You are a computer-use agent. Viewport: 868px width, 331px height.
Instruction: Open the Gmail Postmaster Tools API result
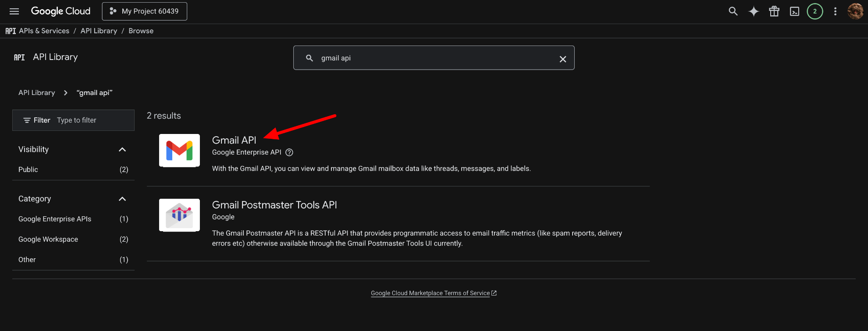(274, 205)
